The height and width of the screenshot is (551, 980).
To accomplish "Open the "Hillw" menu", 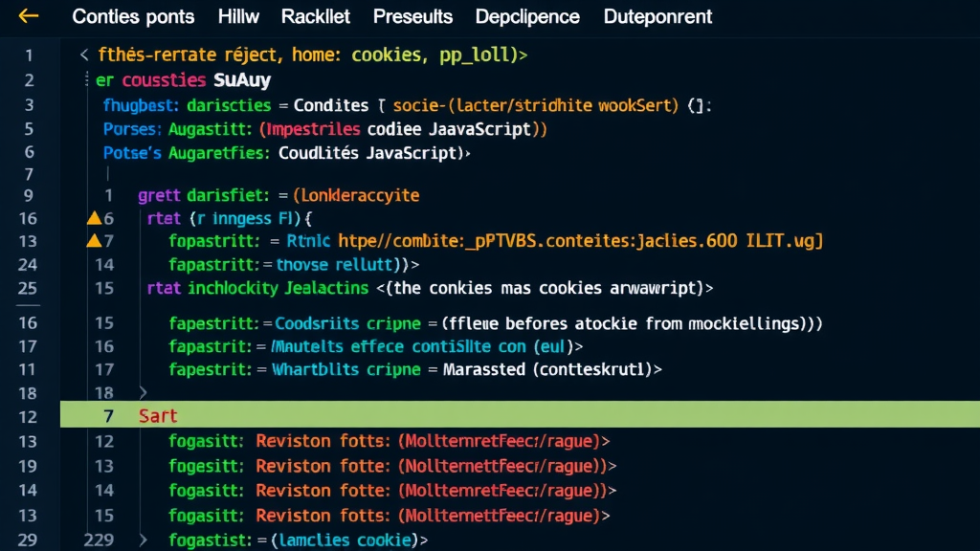I will [x=237, y=16].
